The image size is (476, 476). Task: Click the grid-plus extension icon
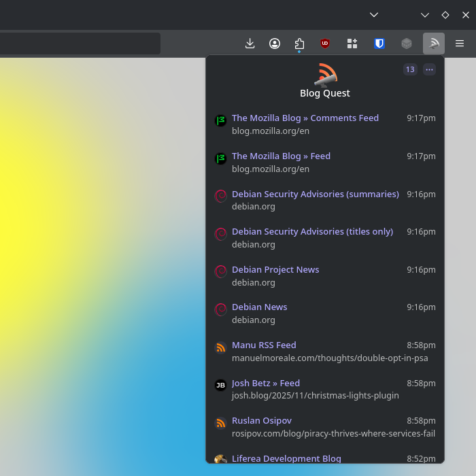click(x=352, y=44)
